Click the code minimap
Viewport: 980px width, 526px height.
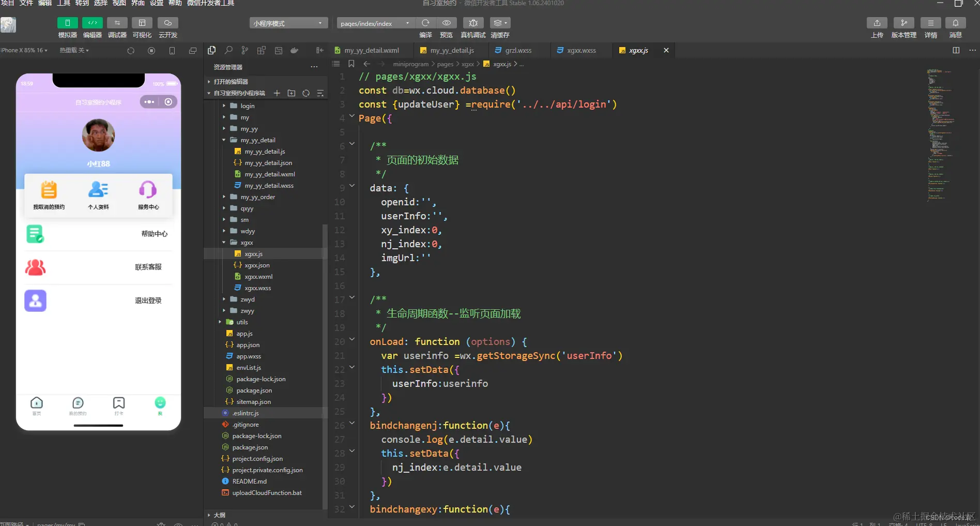coord(940,134)
